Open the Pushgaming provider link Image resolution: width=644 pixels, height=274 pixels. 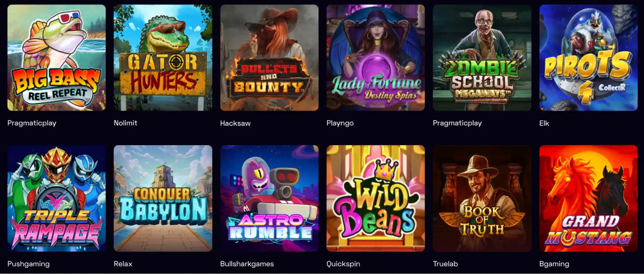coord(28,264)
